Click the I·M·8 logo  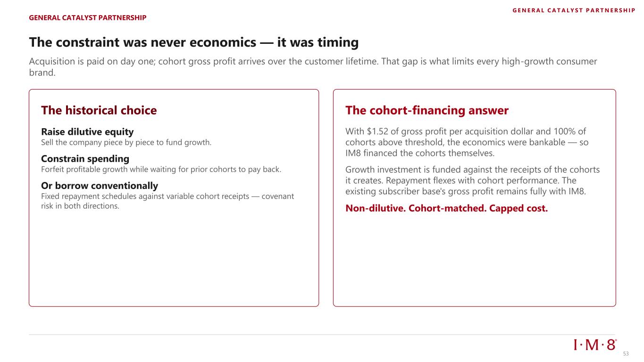point(595,345)
